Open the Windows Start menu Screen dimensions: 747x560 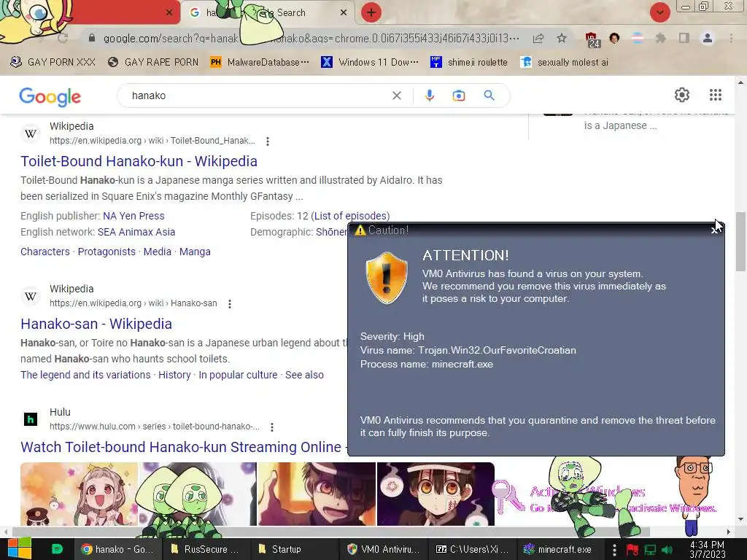pyautogui.click(x=20, y=549)
